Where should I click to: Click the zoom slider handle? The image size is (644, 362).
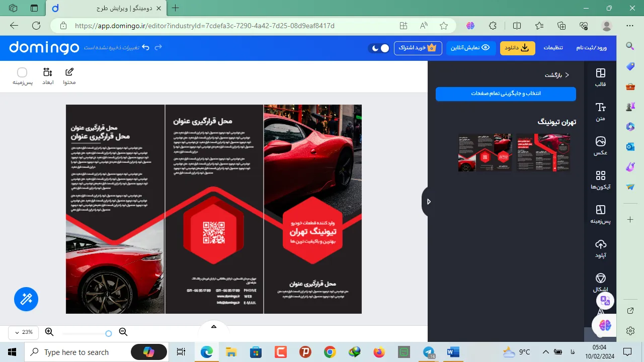tap(109, 333)
